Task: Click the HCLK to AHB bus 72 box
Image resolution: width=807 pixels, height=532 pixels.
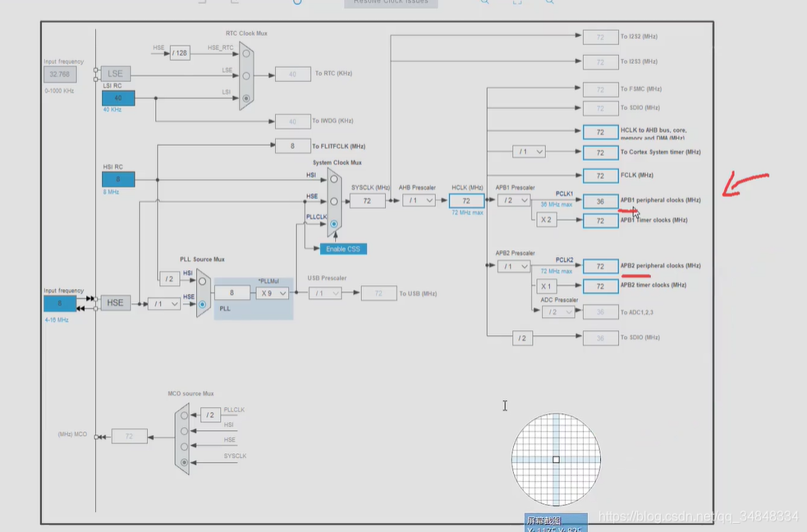Action: (601, 132)
